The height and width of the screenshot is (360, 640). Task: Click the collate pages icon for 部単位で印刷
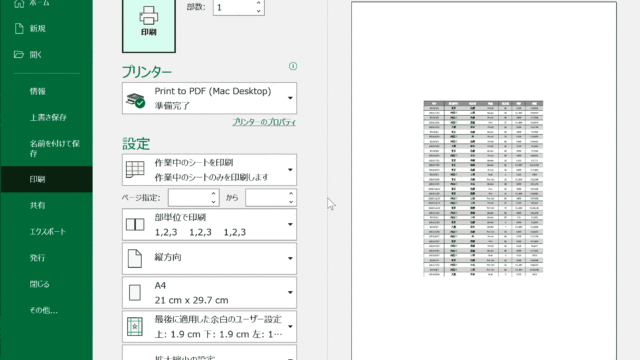point(135,224)
